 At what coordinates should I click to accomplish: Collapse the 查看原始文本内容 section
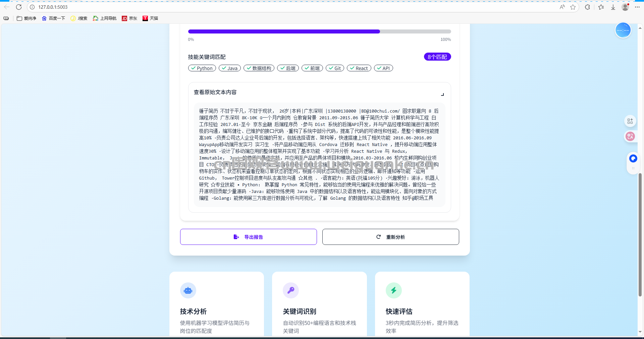(442, 94)
